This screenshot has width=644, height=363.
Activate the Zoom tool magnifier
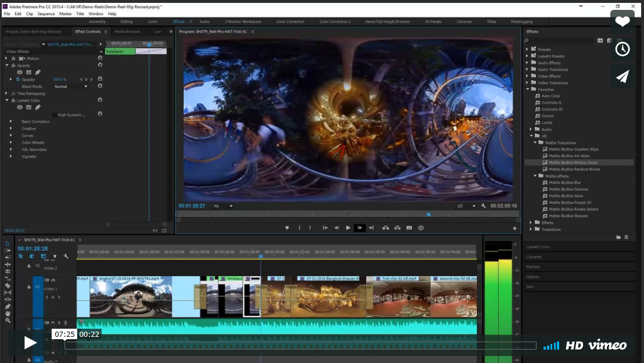[x=8, y=320]
